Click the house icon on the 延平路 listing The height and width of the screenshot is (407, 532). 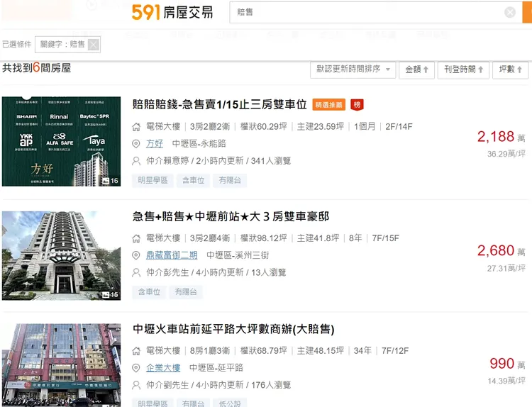(136, 351)
